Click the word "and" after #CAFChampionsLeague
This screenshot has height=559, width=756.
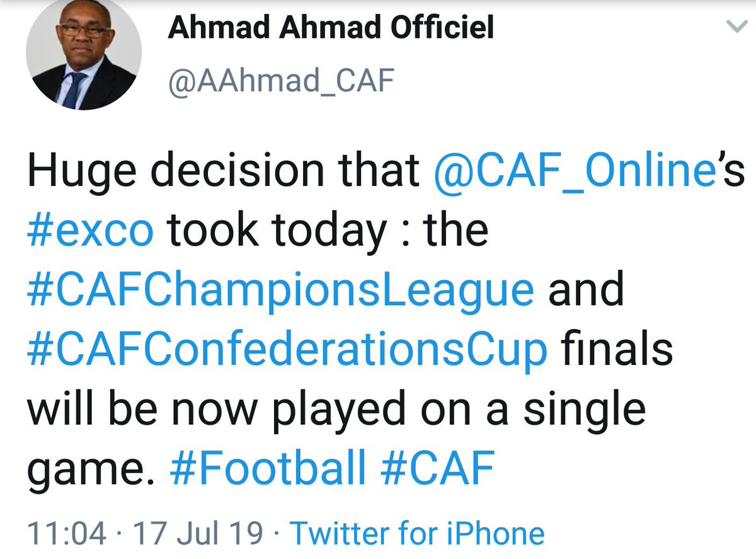tap(585, 289)
